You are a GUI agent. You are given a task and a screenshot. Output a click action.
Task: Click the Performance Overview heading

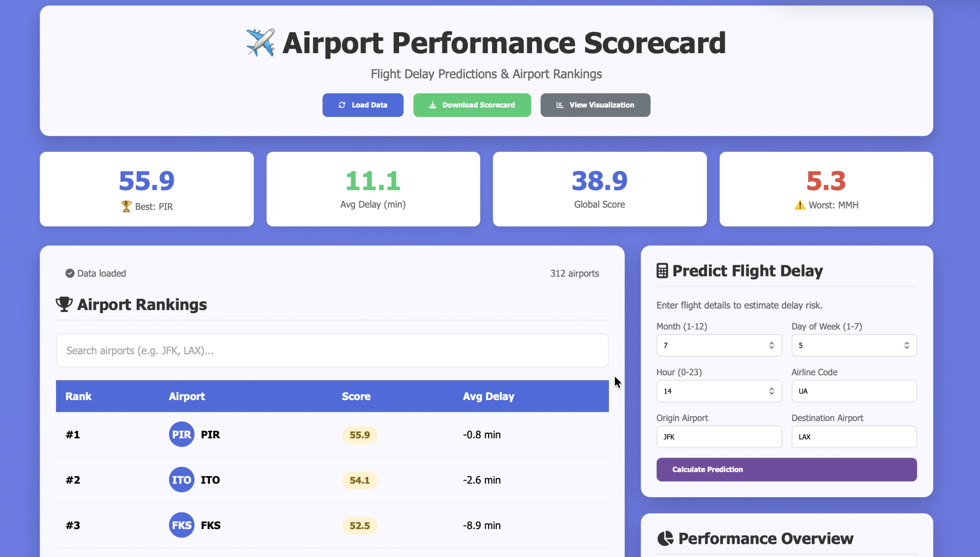pyautogui.click(x=766, y=538)
